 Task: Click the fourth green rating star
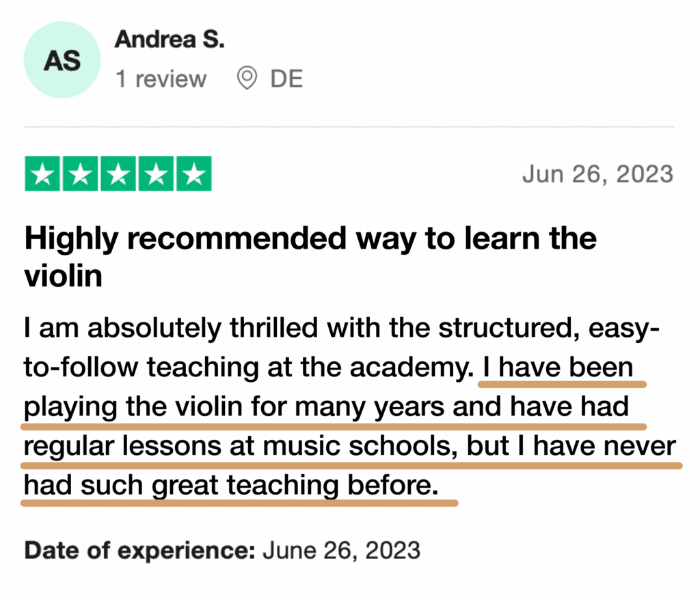[x=156, y=174]
